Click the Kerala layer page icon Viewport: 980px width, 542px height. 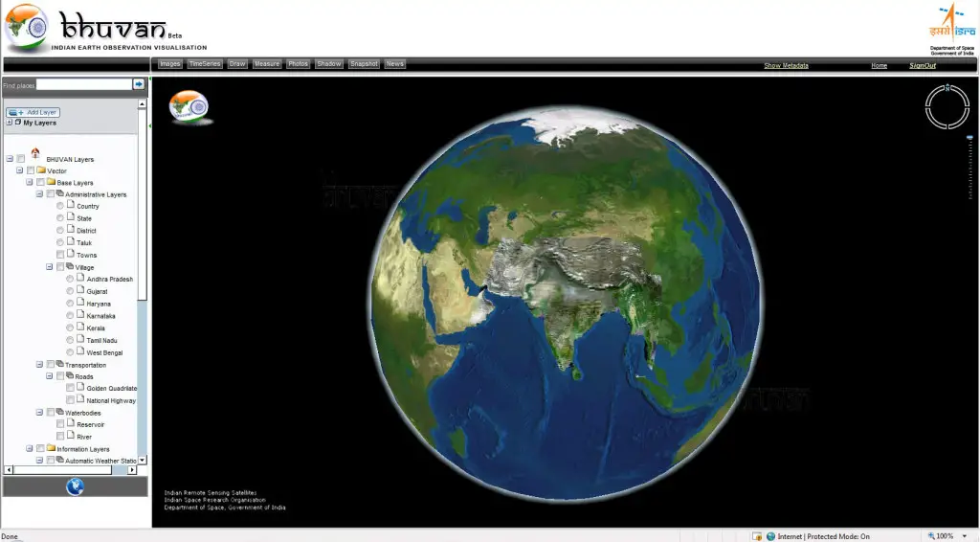80,327
